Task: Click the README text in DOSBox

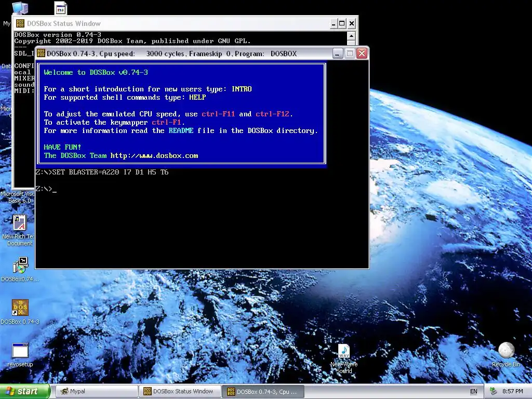Action: pyautogui.click(x=181, y=130)
